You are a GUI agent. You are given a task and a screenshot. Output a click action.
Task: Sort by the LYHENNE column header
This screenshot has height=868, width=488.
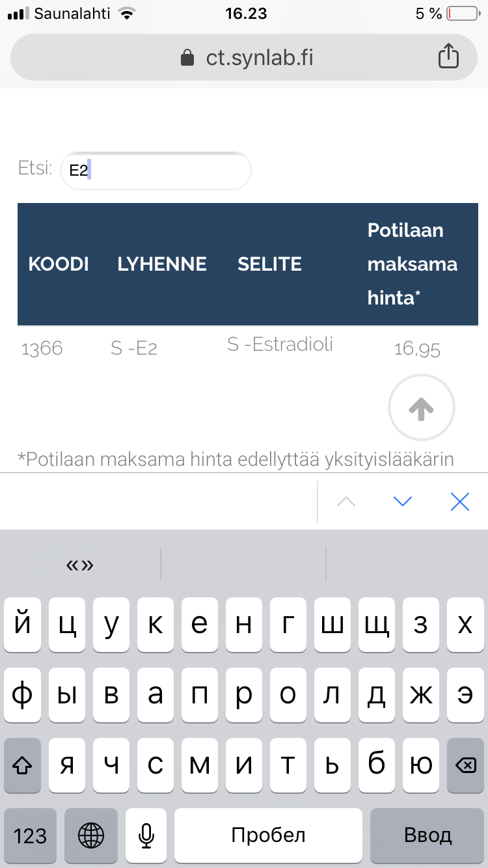(x=162, y=264)
